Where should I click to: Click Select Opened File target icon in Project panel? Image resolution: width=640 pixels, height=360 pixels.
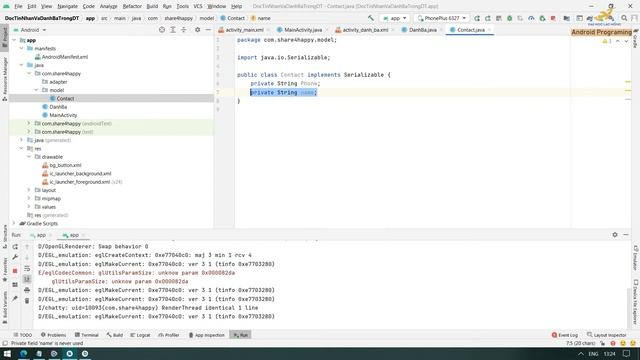(162, 30)
